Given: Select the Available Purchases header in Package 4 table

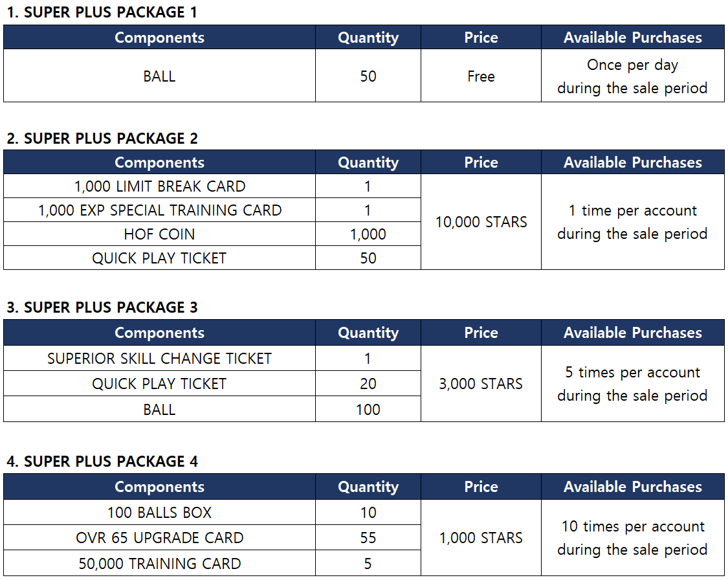Looking at the screenshot, I should click(x=632, y=487).
